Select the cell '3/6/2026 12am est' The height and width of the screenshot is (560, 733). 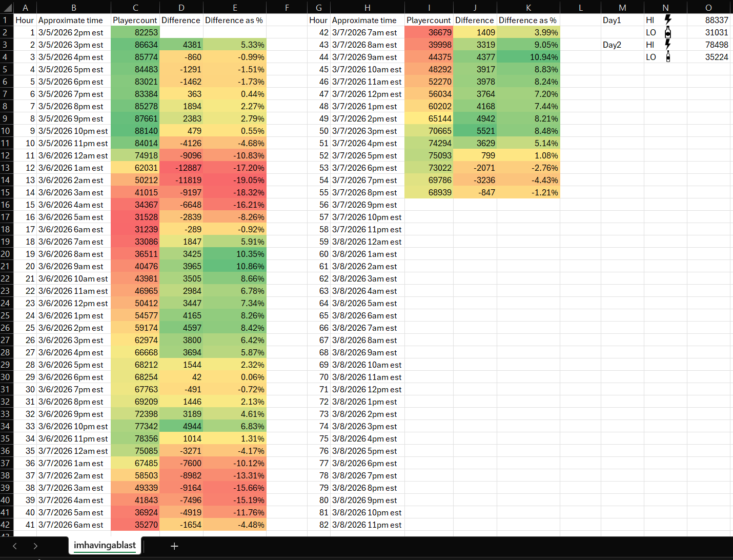(74, 155)
